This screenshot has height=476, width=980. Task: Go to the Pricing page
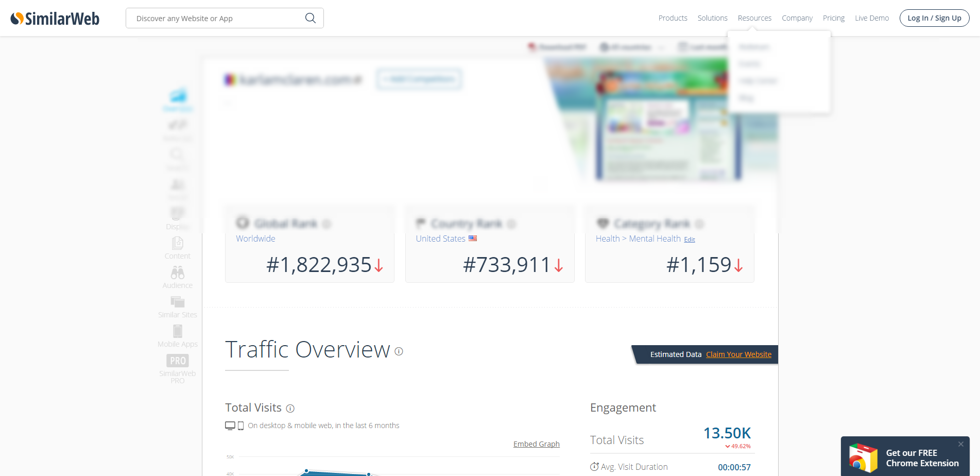pyautogui.click(x=833, y=18)
